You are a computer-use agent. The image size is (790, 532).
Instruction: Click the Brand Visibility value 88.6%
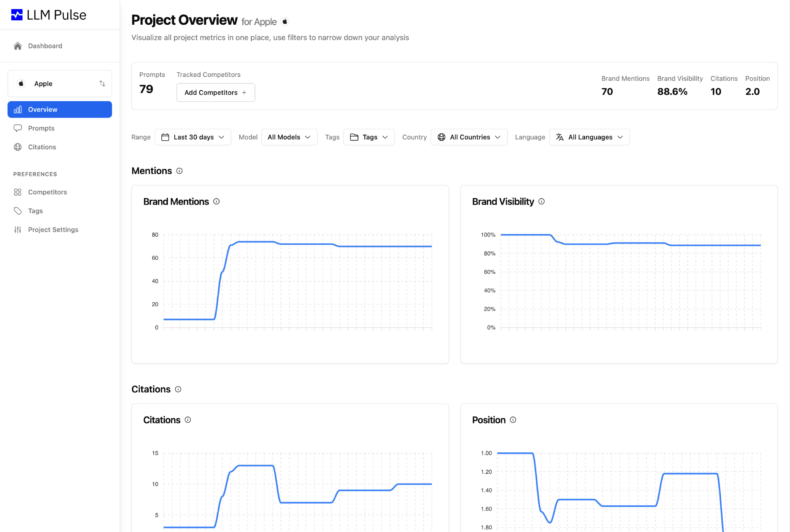coord(672,92)
